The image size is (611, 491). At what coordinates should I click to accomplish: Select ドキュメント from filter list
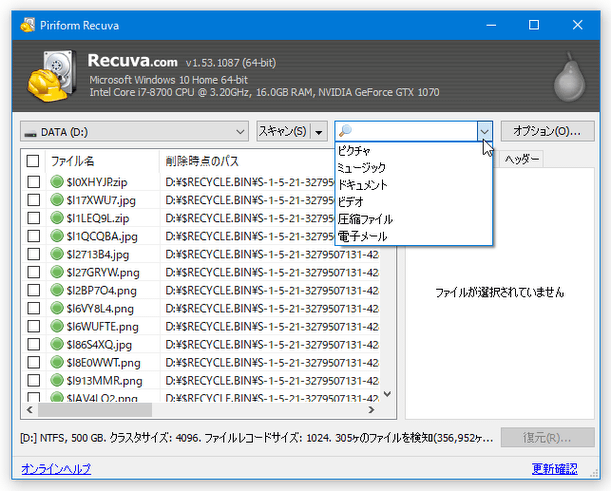point(413,185)
